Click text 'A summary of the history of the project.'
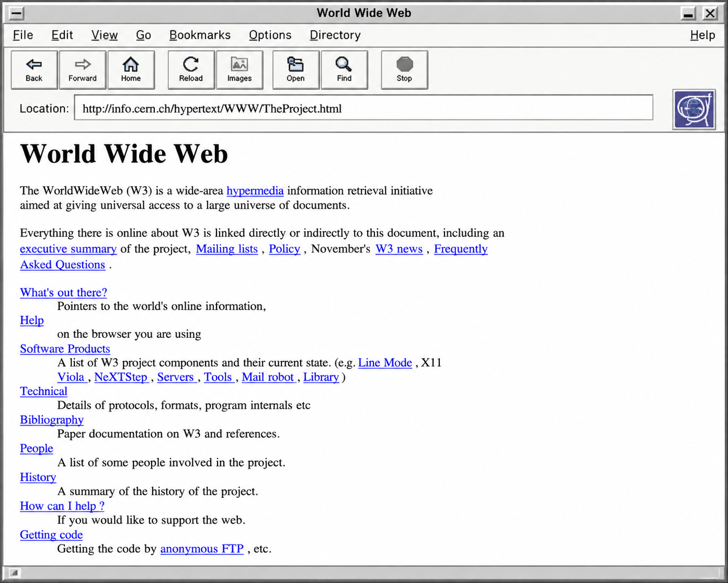Image resolution: width=728 pixels, height=583 pixels. [157, 491]
